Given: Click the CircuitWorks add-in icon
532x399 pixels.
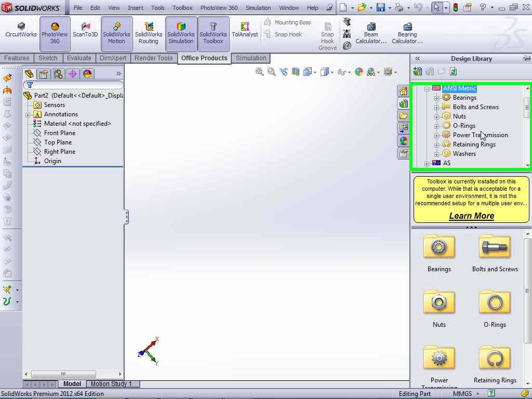Looking at the screenshot, I should [x=21, y=30].
